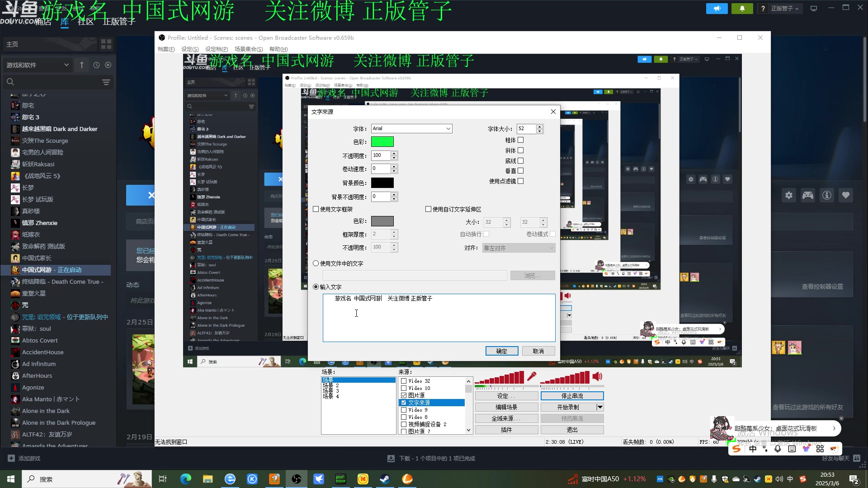Viewport: 868px width, 488px height.
Task: Click the 停止串流 button in OBS
Action: click(572, 396)
